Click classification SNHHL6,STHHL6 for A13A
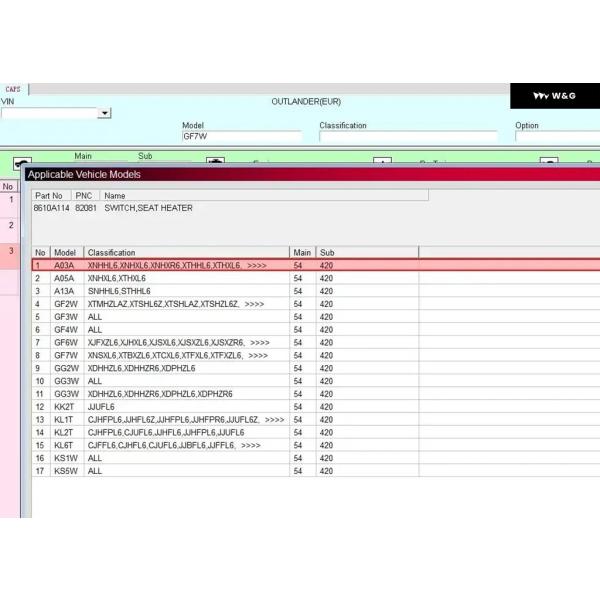This screenshot has height=600, width=600. click(119, 291)
